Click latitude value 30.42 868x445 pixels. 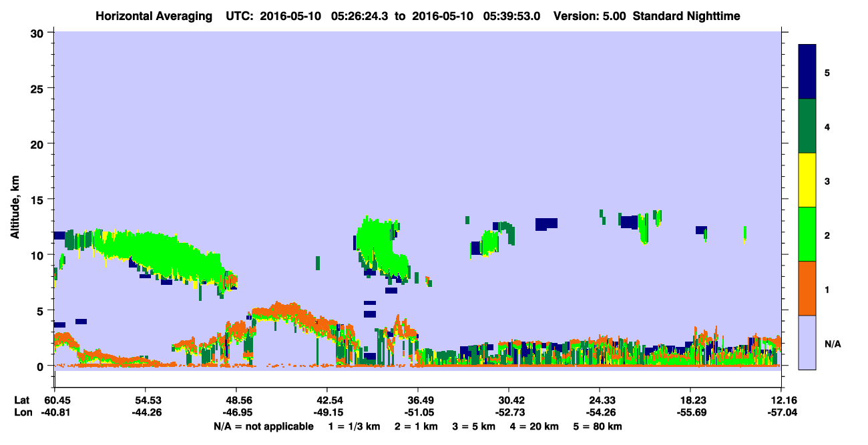(x=509, y=400)
